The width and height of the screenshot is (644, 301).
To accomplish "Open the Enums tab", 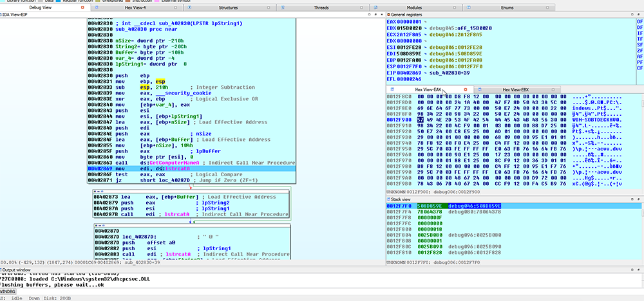I will point(507,7).
